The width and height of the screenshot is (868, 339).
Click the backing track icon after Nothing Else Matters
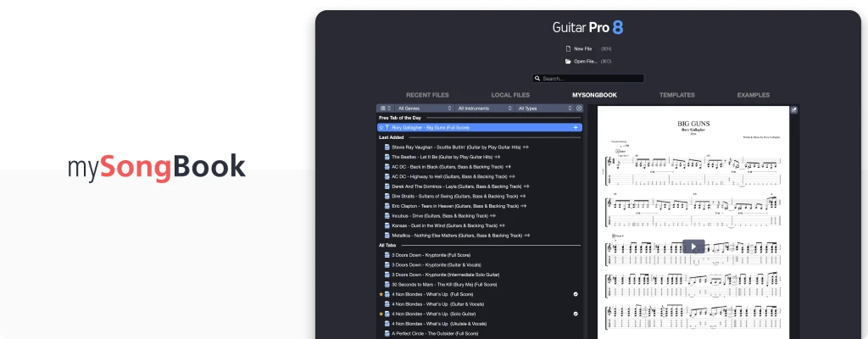coord(527,236)
